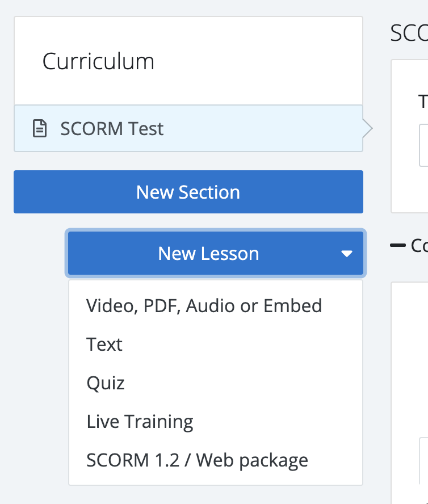The image size is (428, 504).
Task: Click the field label above the top right input
Action: pyautogui.click(x=423, y=102)
